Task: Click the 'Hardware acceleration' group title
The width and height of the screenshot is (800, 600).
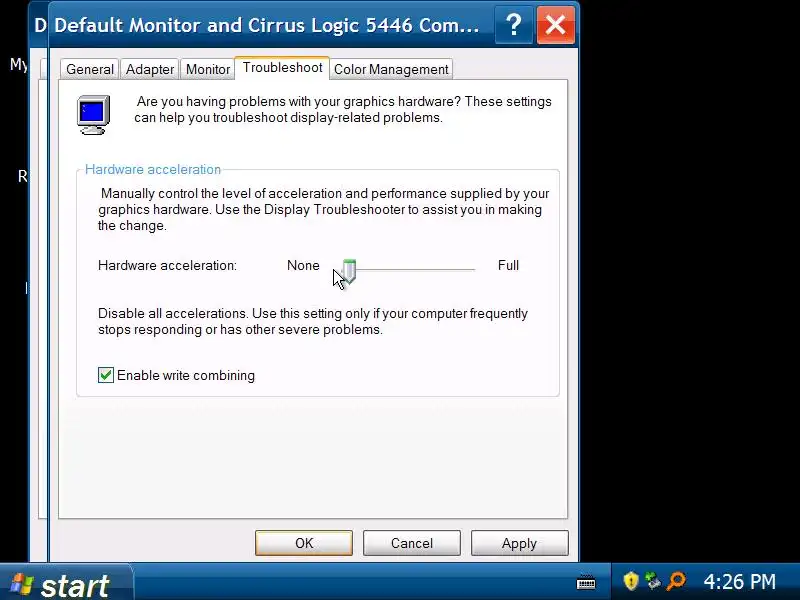Action: click(x=153, y=169)
